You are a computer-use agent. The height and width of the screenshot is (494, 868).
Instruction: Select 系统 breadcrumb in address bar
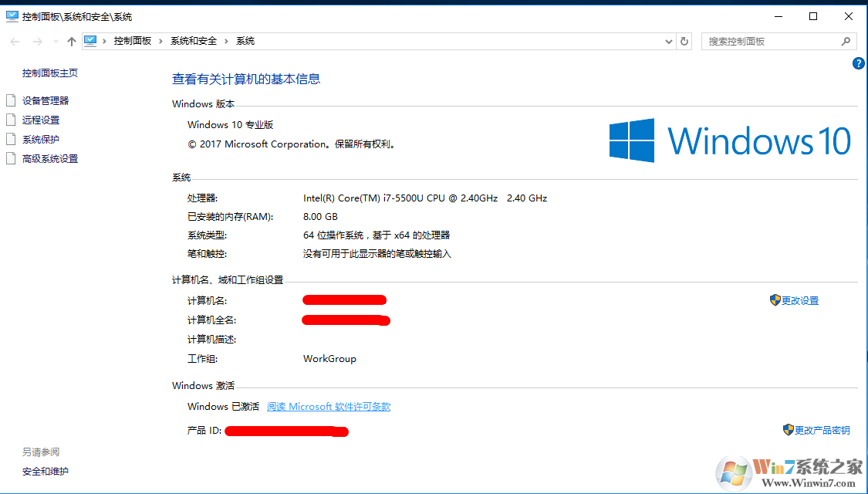click(x=245, y=41)
